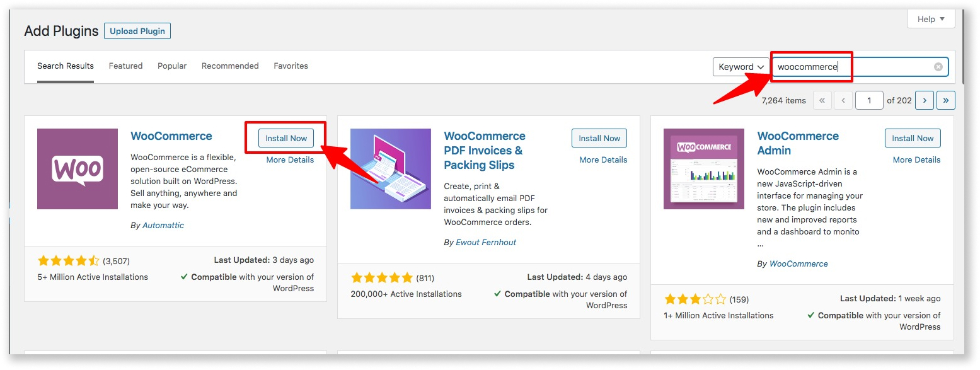Click the Add Plugins page heading
The width and height of the screenshot is (980, 370).
(61, 31)
